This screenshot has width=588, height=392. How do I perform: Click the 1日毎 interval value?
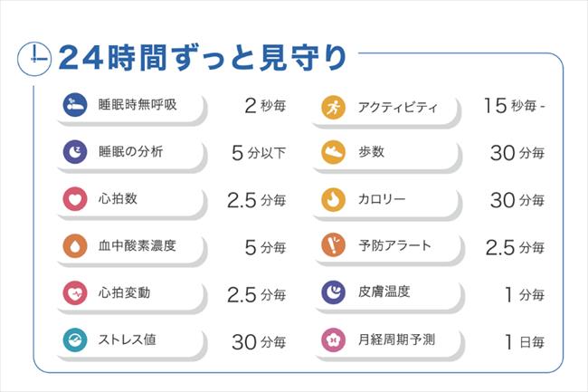[523, 341]
